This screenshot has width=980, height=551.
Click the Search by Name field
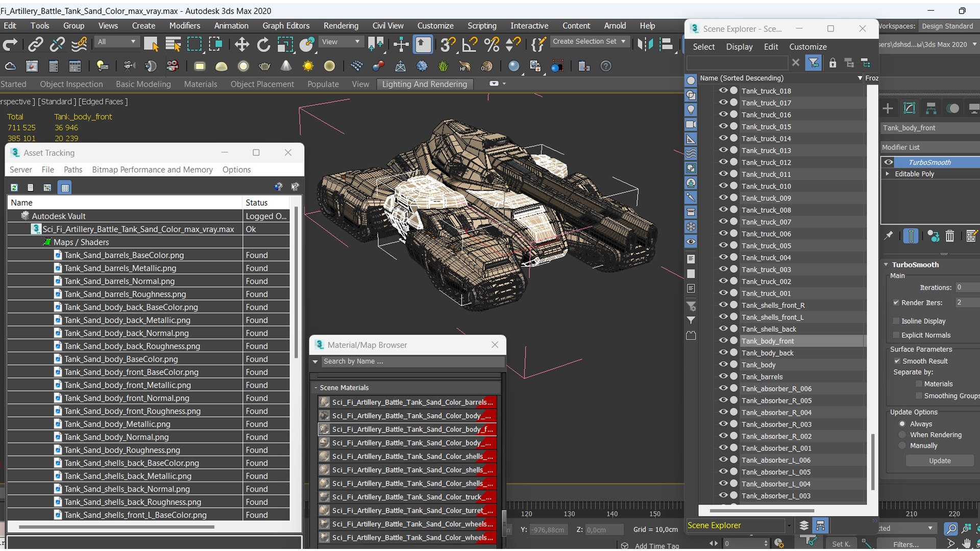pos(412,361)
